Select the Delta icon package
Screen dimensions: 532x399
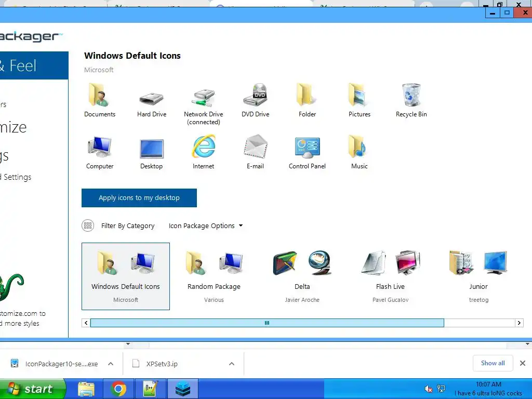302,276
